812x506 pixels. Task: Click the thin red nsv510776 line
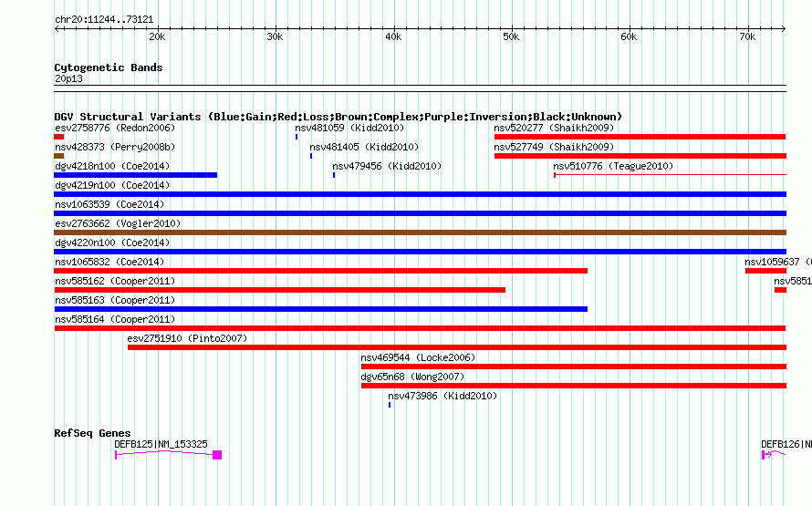click(670, 175)
